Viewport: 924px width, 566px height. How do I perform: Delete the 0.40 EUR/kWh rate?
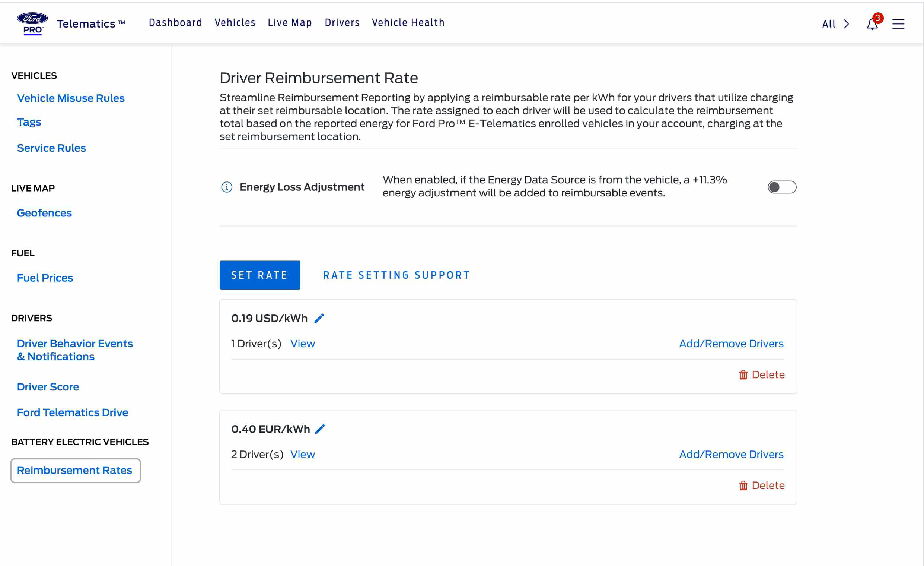762,485
